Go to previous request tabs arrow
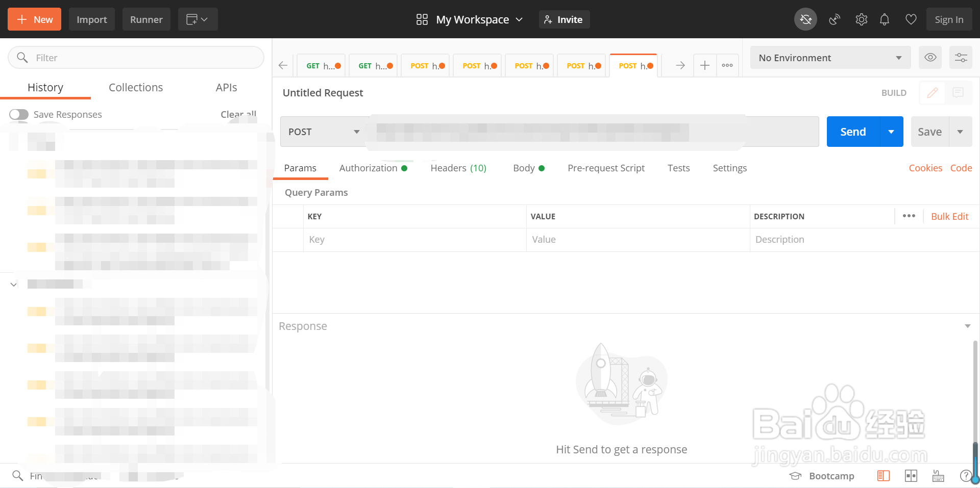980x488 pixels. [283, 65]
